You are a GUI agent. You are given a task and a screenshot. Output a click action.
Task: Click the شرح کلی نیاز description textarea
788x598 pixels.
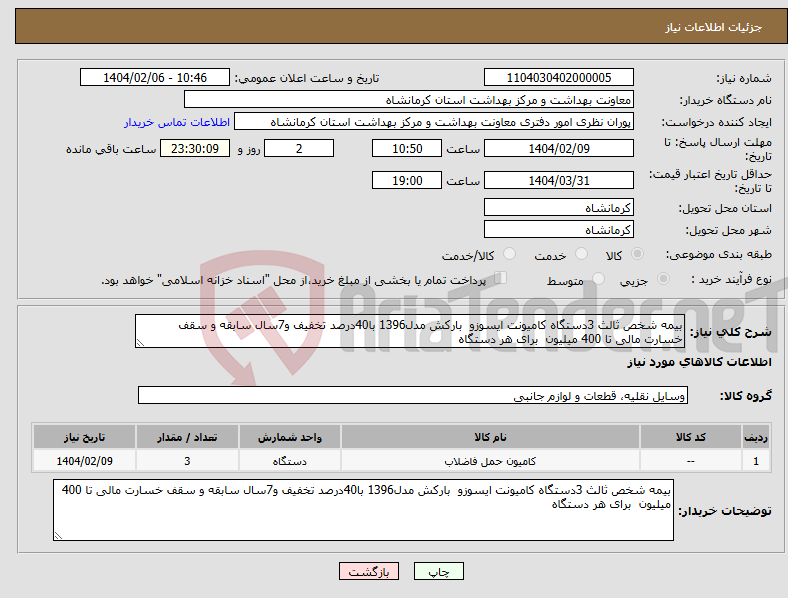[x=410, y=331]
